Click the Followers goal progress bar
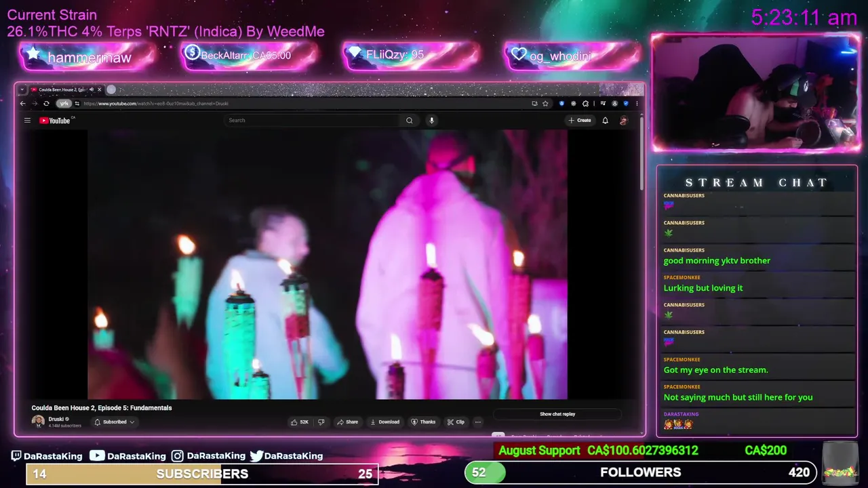Viewport: 868px width, 488px height. pyautogui.click(x=641, y=472)
